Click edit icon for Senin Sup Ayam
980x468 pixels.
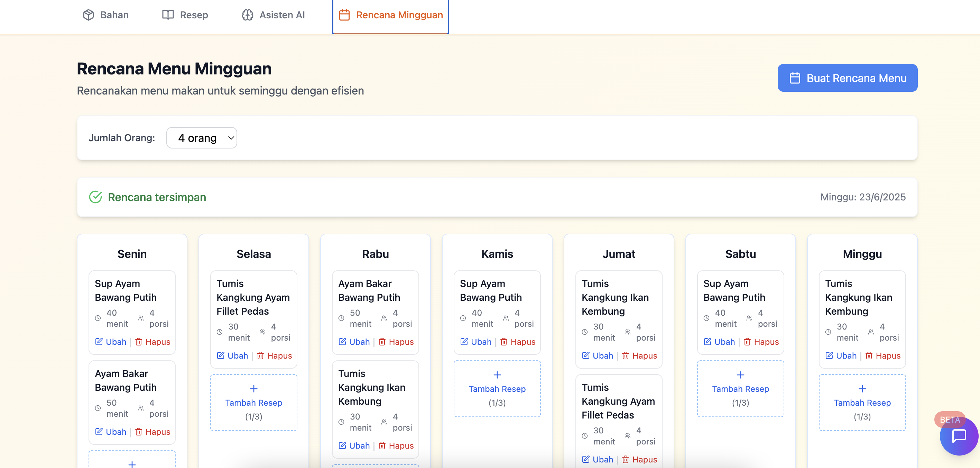pyautogui.click(x=99, y=342)
